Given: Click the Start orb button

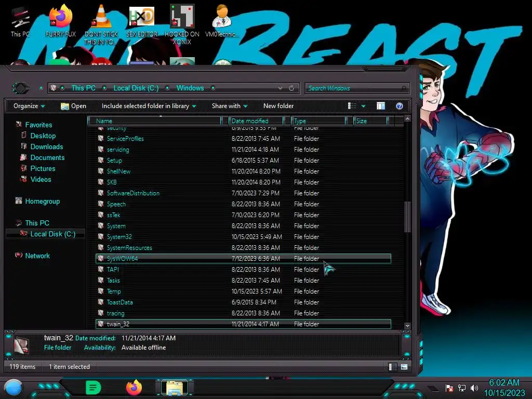Looking at the screenshot, I should (x=13, y=388).
